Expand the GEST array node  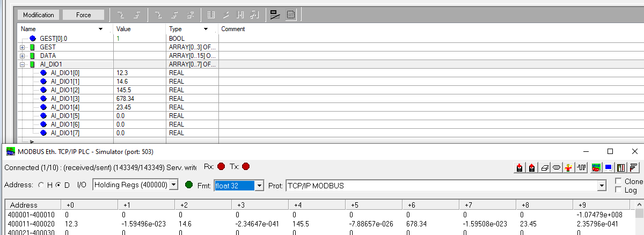click(x=23, y=47)
